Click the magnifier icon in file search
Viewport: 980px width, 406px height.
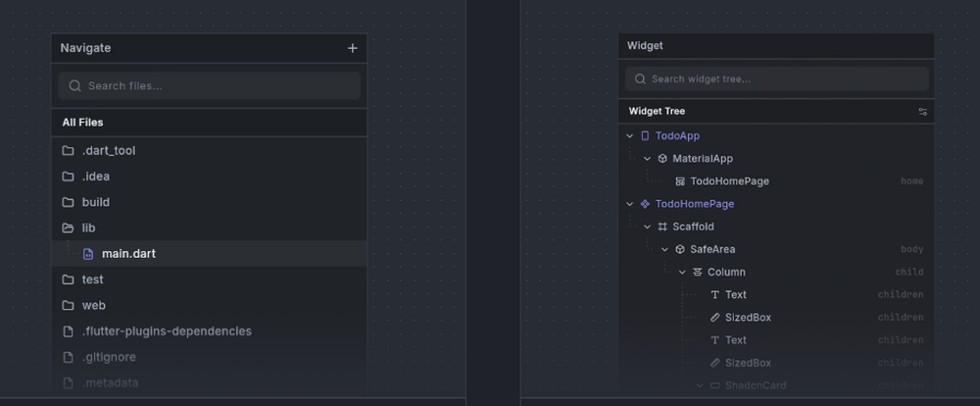tap(75, 85)
